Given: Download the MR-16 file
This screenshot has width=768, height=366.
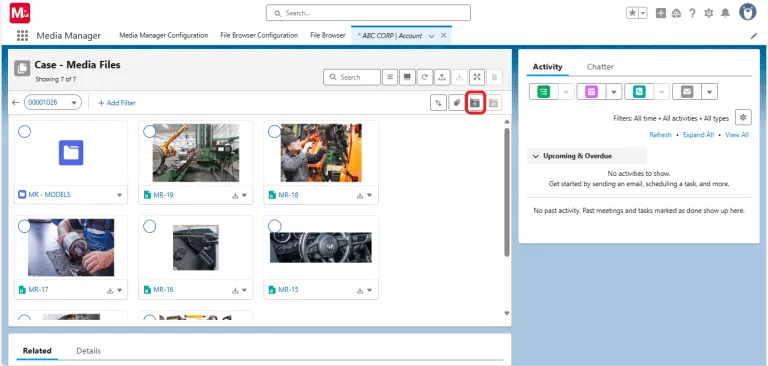Looking at the screenshot, I should [x=235, y=290].
